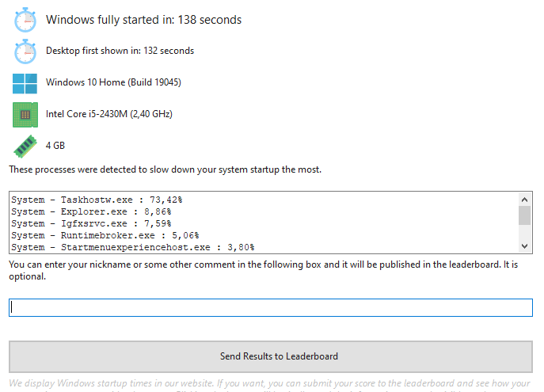
Task: Select the Startmenuexperiencehost.exe 3,80% line
Action: pos(132,246)
